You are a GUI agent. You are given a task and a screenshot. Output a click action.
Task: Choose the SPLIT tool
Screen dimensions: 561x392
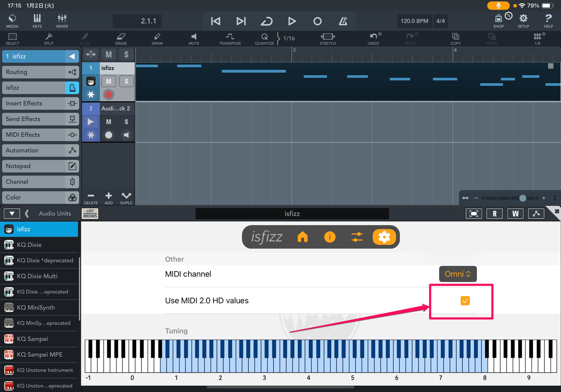point(49,39)
